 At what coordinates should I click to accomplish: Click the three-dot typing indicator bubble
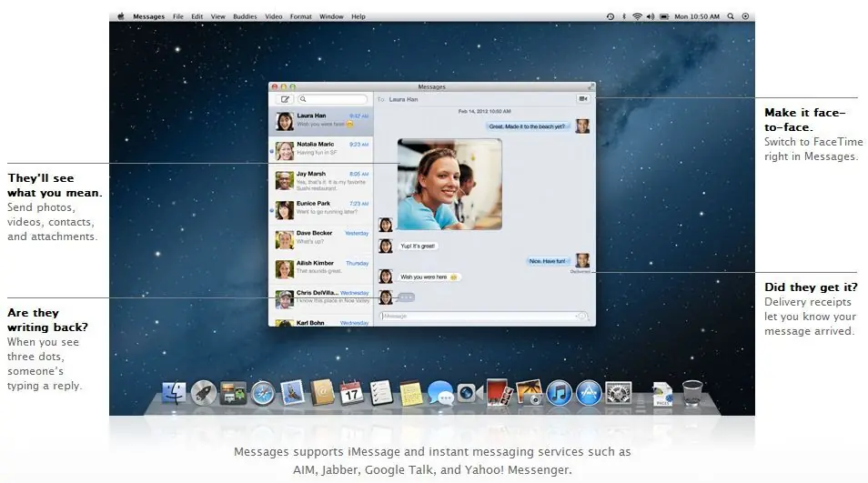(406, 297)
